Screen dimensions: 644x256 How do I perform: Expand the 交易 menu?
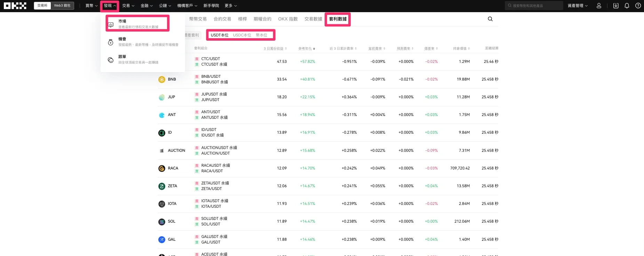(128, 6)
